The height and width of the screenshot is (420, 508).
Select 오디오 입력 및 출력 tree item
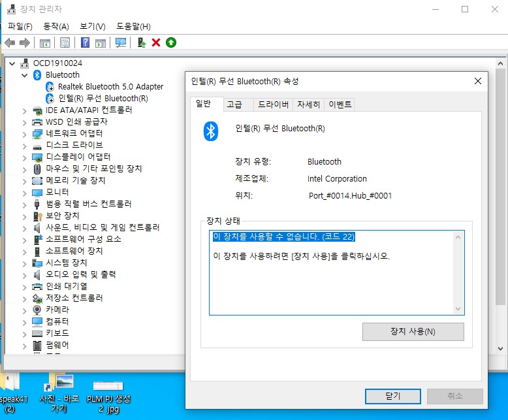(x=81, y=274)
